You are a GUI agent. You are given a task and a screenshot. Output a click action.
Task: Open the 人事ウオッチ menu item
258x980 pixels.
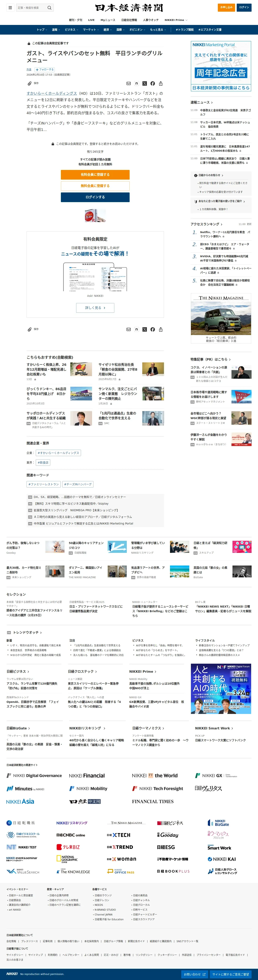tap(151, 20)
